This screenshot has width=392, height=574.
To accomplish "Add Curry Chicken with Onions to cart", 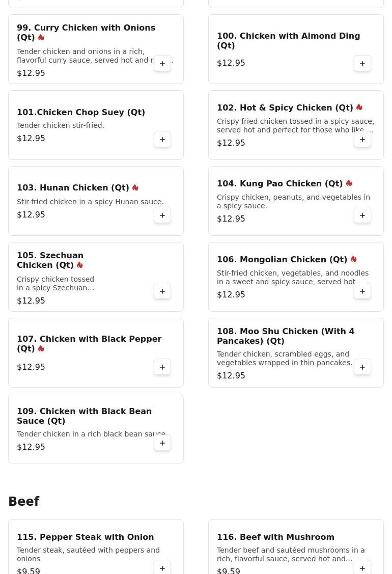I will [162, 63].
